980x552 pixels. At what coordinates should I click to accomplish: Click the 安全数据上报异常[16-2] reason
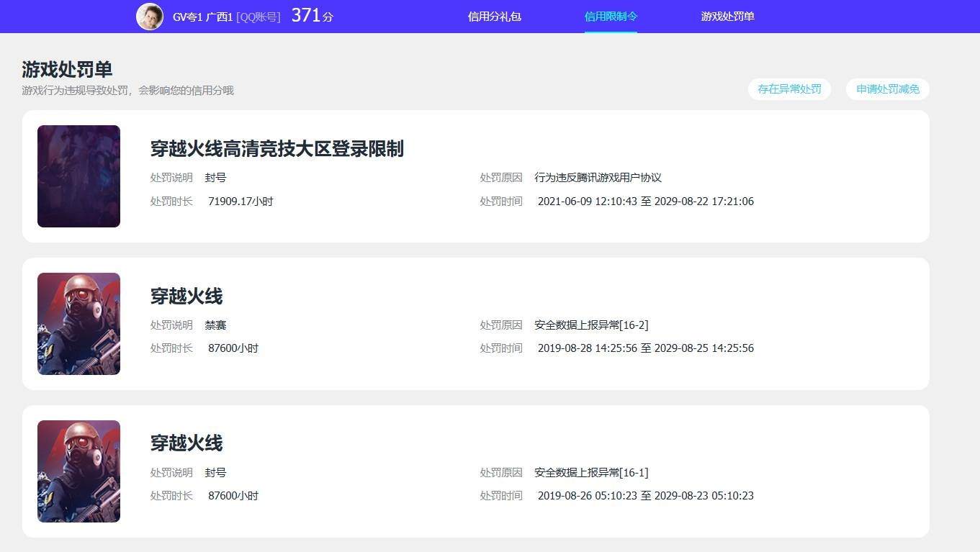(x=591, y=325)
